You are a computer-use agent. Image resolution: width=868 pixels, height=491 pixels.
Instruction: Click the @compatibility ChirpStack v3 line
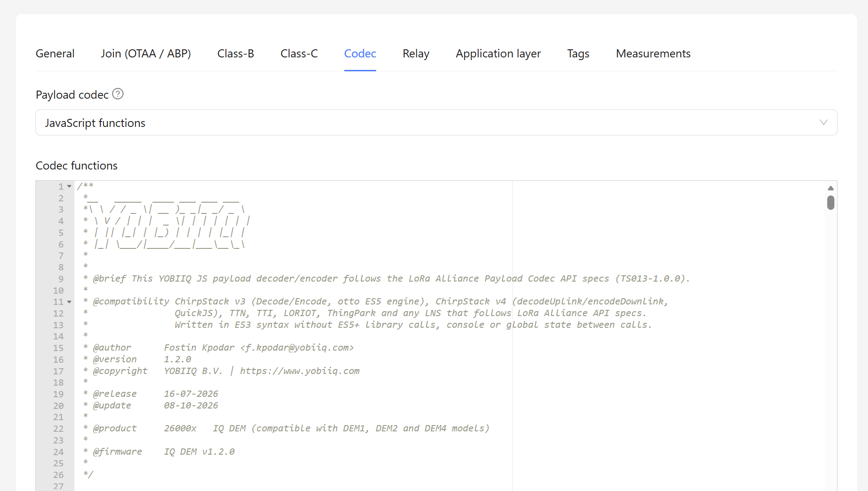[x=376, y=301]
